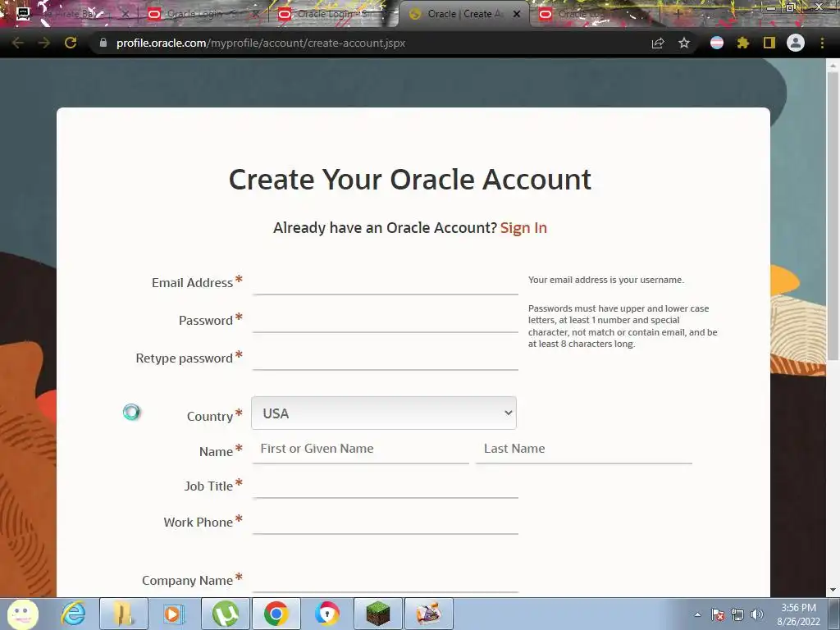Viewport: 840px width, 630px height.
Task: Launch Internet Explorer from taskbar
Action: 73,614
